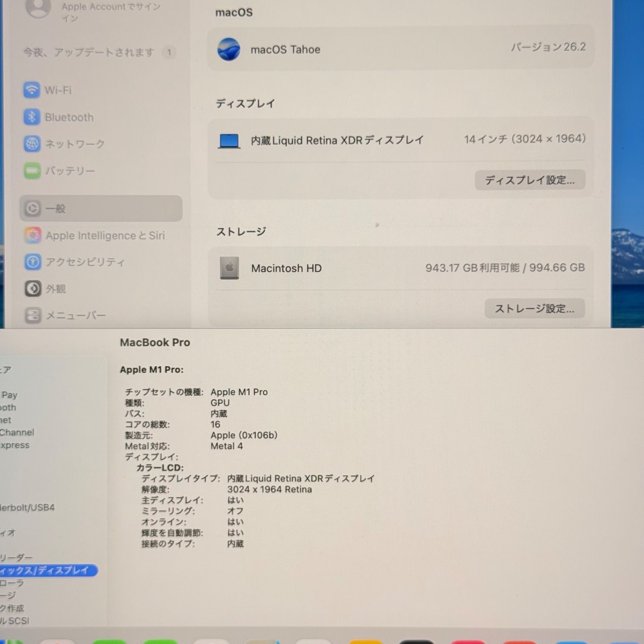Select パラレル SCSI entry in System Information sidebar
Image resolution: width=644 pixels, height=644 pixels.
coord(14,621)
